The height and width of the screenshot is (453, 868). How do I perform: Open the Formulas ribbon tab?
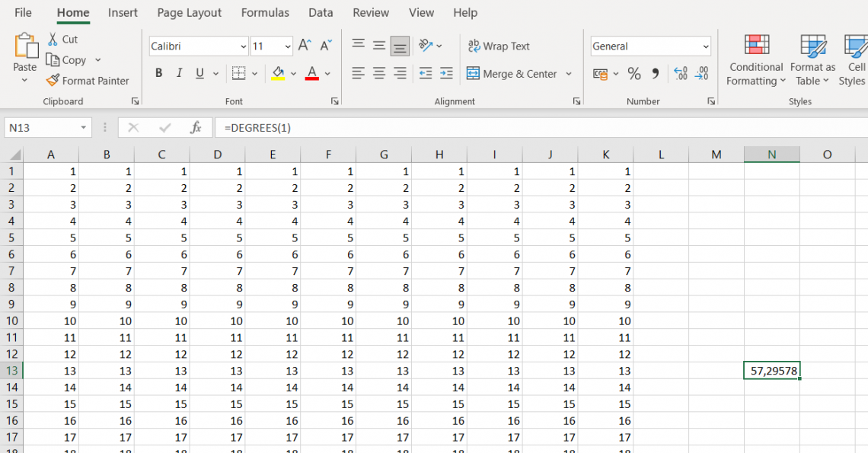pyautogui.click(x=265, y=13)
